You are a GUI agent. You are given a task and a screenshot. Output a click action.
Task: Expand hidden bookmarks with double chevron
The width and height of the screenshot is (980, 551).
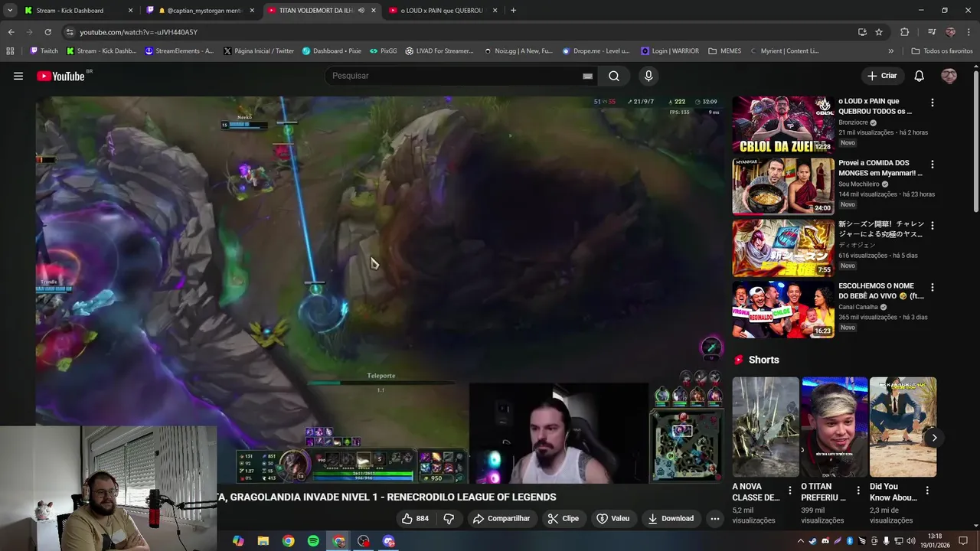890,51
